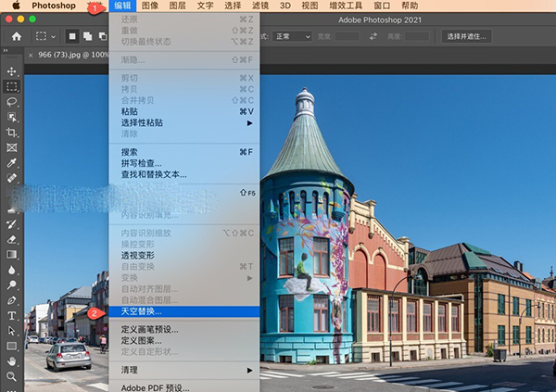Click the 选择并遮住... button
This screenshot has width=556, height=392.
(467, 36)
